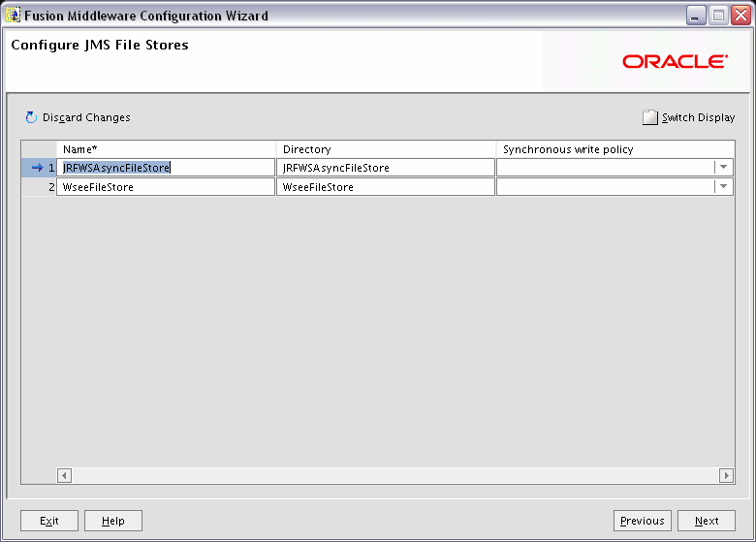
Task: Edit the WseeFileStore name field
Action: [166, 186]
